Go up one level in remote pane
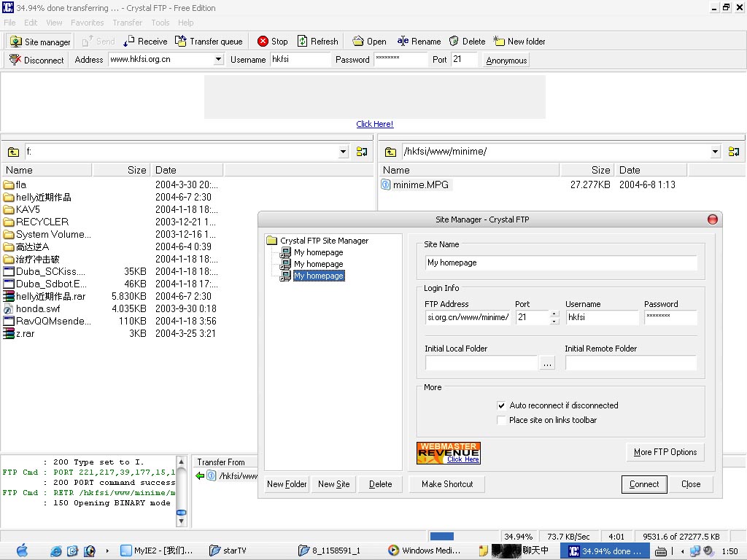747x560 pixels. coord(390,152)
